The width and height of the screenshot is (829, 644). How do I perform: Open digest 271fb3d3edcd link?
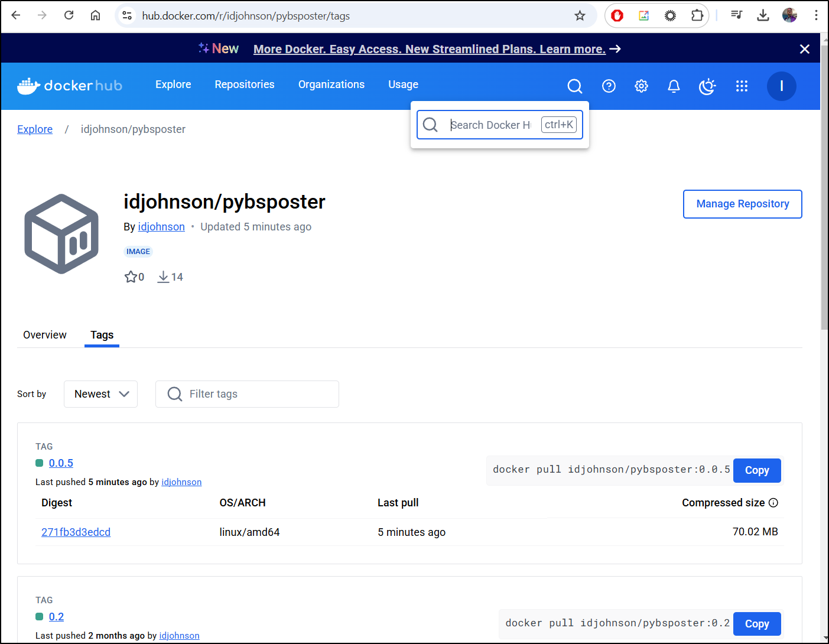pos(76,532)
